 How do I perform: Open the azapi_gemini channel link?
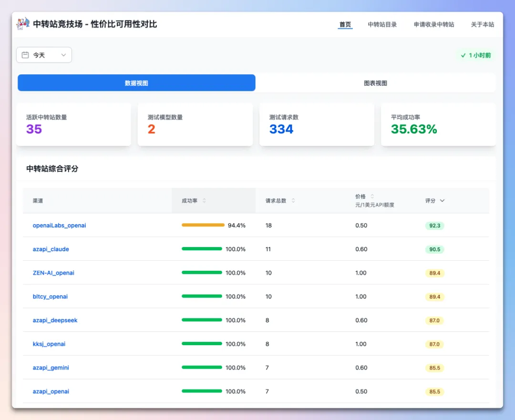point(51,368)
